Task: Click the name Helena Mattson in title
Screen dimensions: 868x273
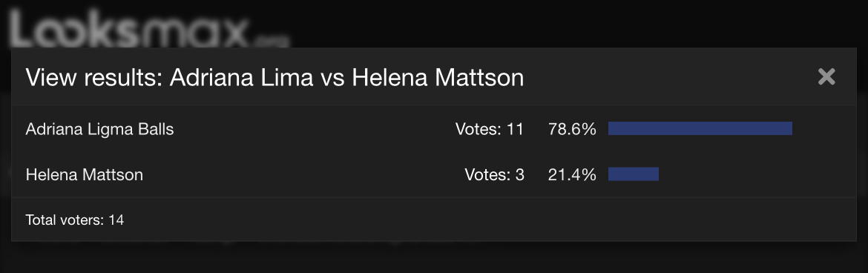Action: click(x=438, y=78)
